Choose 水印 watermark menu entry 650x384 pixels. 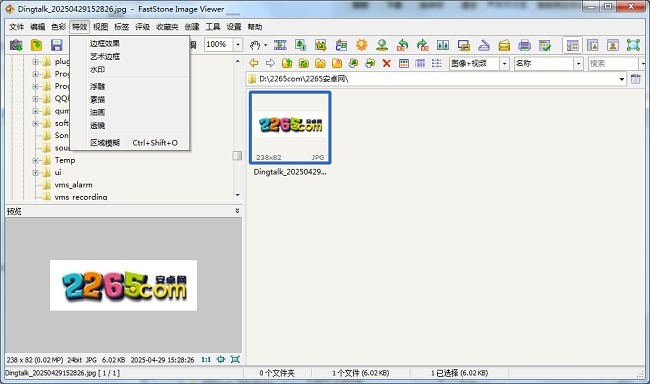tap(97, 69)
